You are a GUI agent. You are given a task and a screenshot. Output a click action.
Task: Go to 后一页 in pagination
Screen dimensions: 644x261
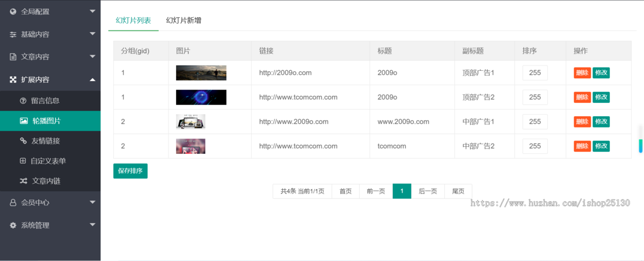click(428, 191)
